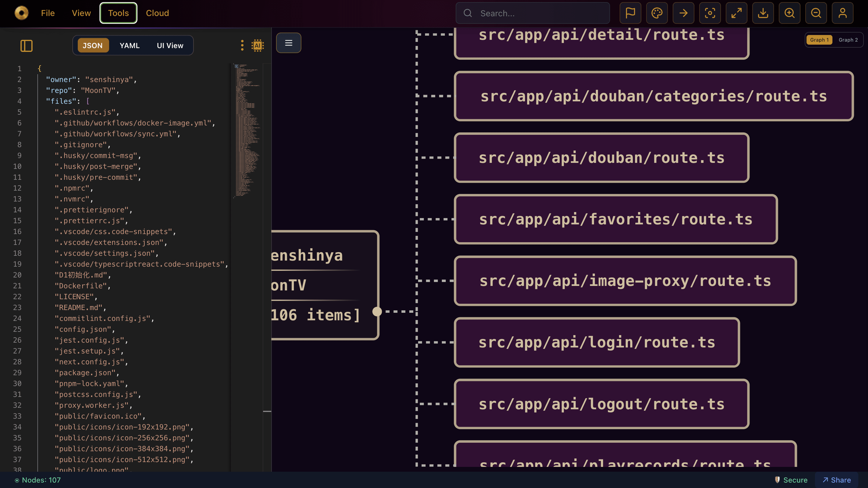
Task: Select the src/app/api/douban/route.ts node
Action: [x=602, y=157]
